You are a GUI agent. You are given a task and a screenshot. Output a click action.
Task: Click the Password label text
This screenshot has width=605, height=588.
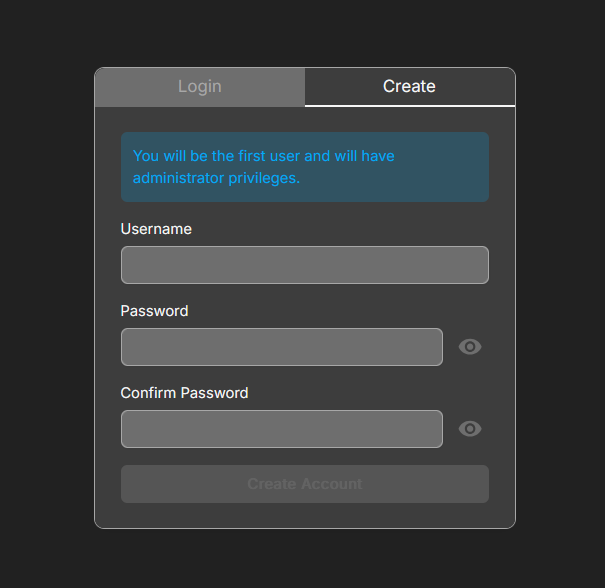pyautogui.click(x=154, y=311)
